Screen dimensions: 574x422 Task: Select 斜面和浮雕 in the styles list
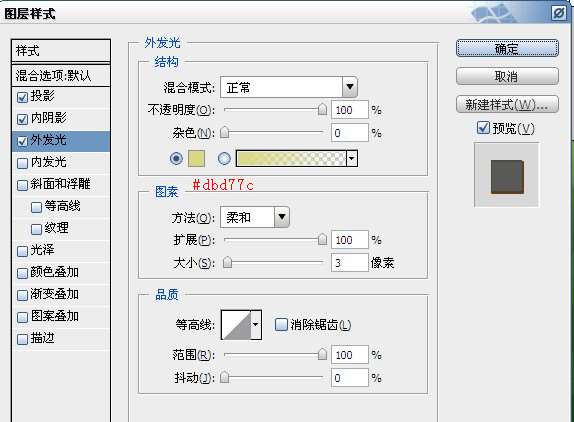pos(60,184)
